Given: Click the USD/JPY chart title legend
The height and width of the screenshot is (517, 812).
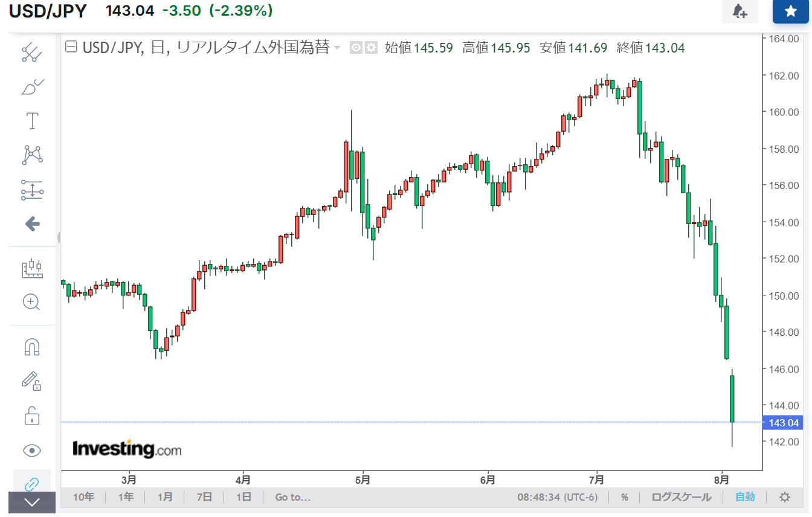Looking at the screenshot, I should (x=206, y=48).
